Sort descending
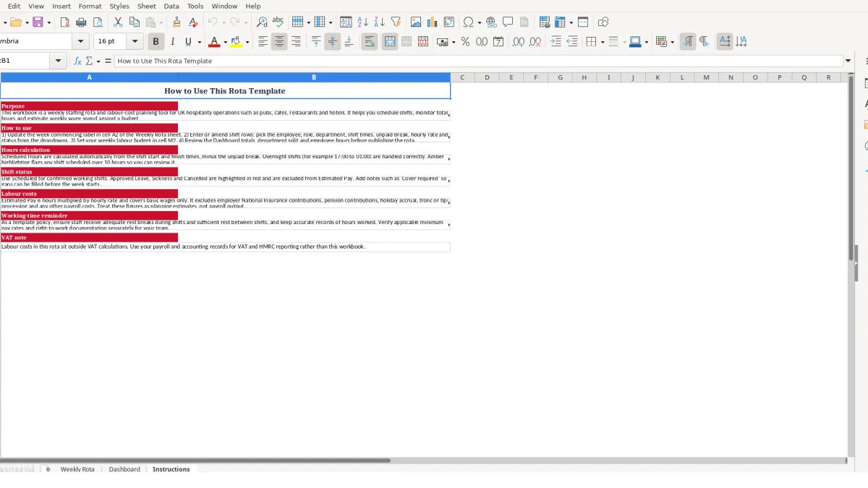The width and height of the screenshot is (868, 488). 379,22
